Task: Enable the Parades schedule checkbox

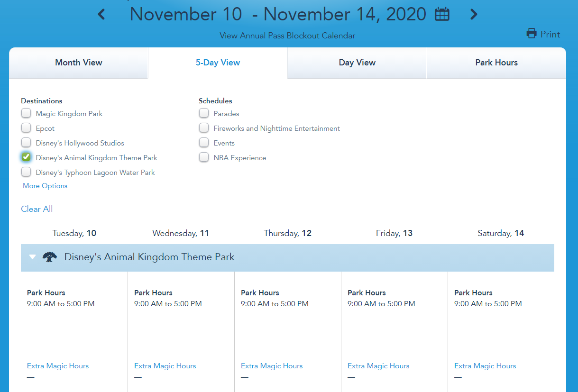Action: tap(204, 114)
